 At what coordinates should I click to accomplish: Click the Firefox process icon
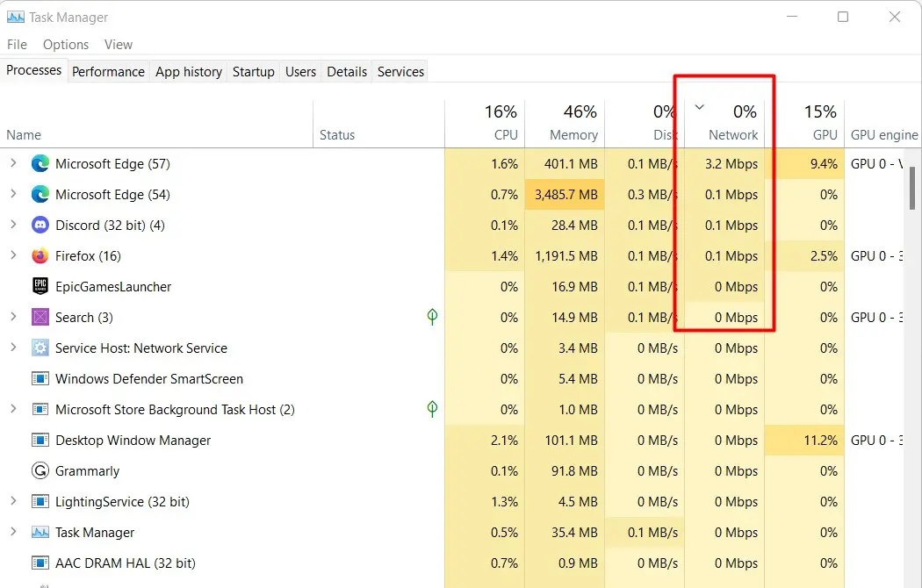pos(40,255)
